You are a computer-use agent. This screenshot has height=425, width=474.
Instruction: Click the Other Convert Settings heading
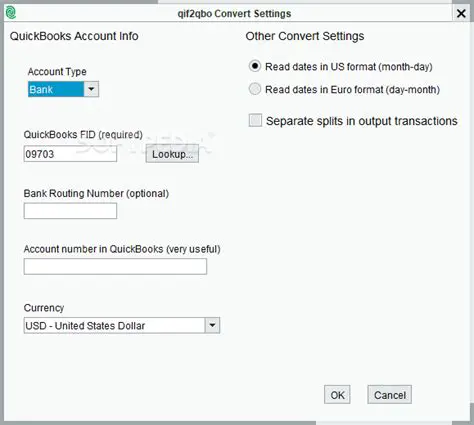point(305,36)
